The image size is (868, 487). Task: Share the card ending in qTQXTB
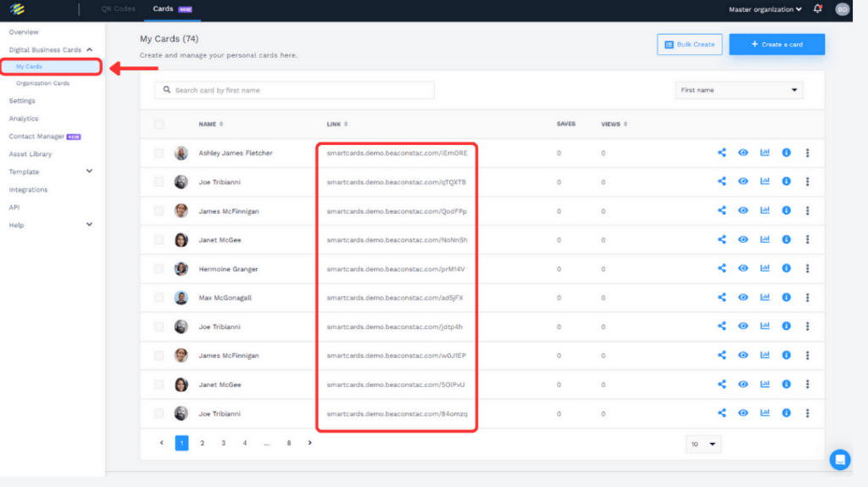pyautogui.click(x=722, y=182)
